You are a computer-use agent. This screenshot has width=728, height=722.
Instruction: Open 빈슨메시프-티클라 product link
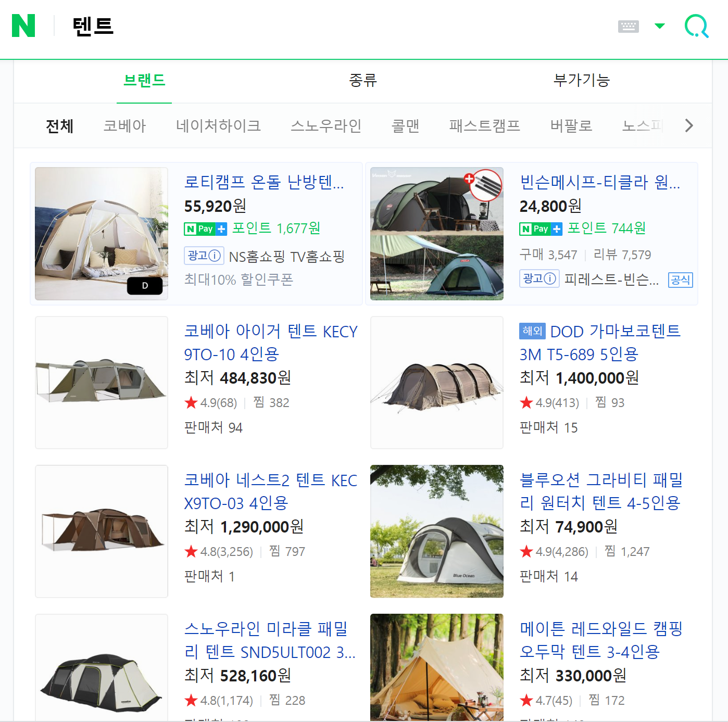pyautogui.click(x=600, y=182)
